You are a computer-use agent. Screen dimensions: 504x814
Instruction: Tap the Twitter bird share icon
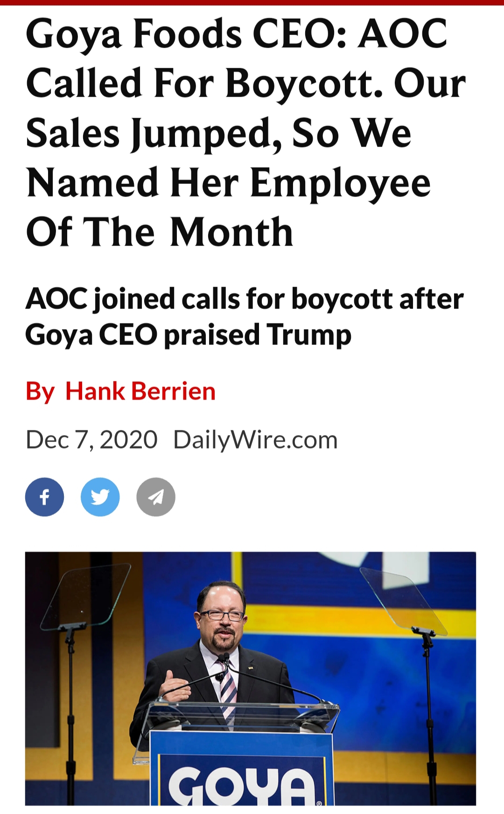click(x=100, y=497)
